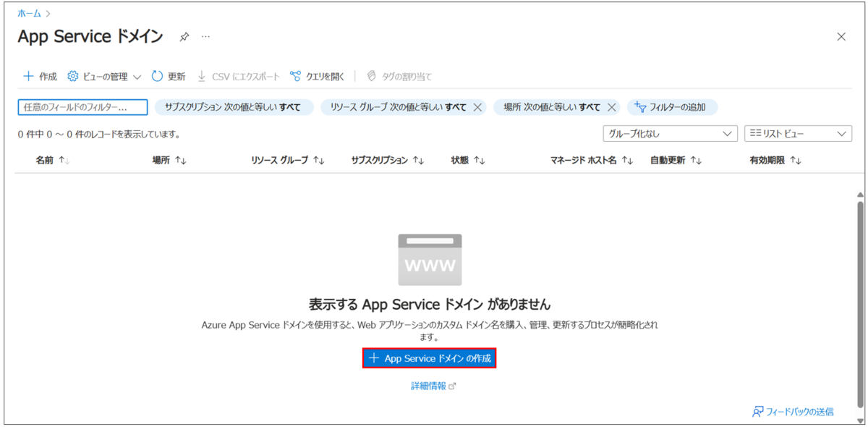Sort by マネージド ホスト名 column
This screenshot has height=427, width=868.
tap(592, 161)
